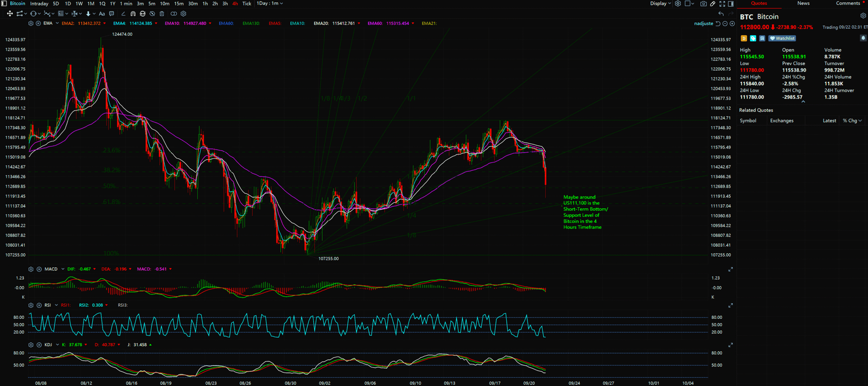Image resolution: width=868 pixels, height=386 pixels.
Task: Remove the KDJ indicator
Action: [39, 345]
